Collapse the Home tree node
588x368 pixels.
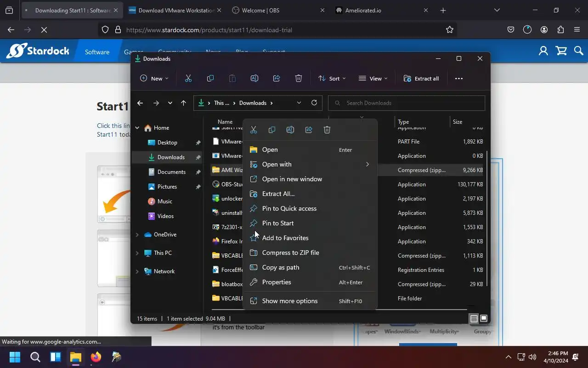pos(137,128)
